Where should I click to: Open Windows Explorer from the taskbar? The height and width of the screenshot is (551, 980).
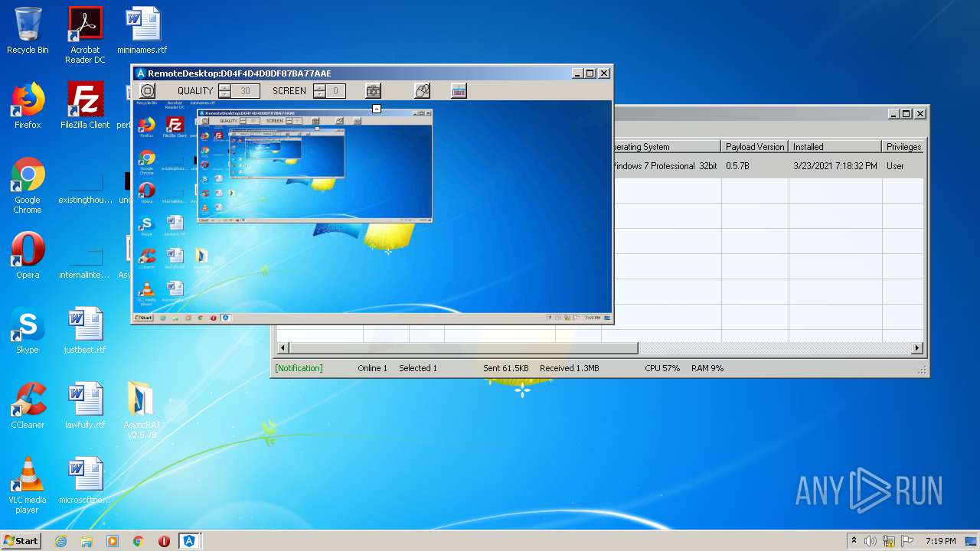(x=87, y=541)
